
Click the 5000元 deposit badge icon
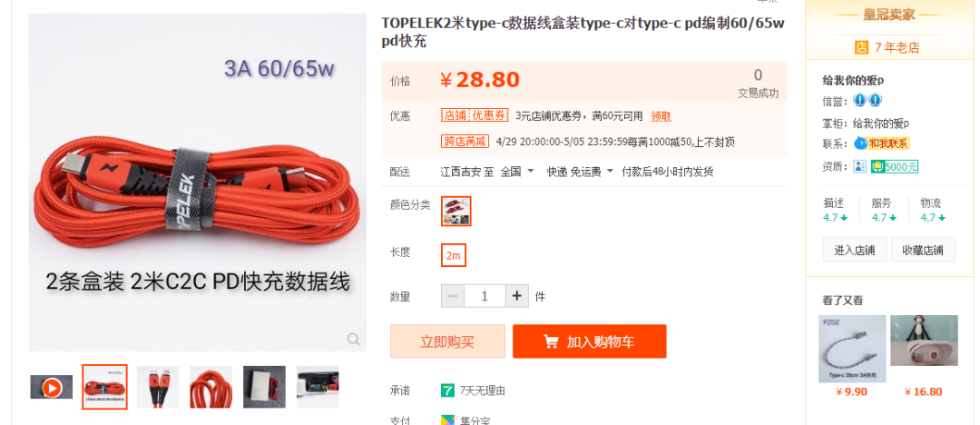[895, 166]
